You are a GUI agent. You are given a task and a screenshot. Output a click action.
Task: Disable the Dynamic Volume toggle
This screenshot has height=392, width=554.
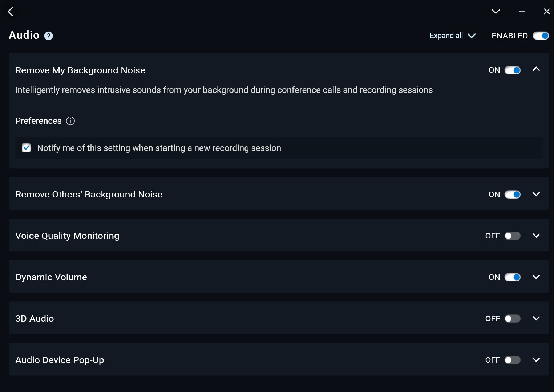(512, 277)
